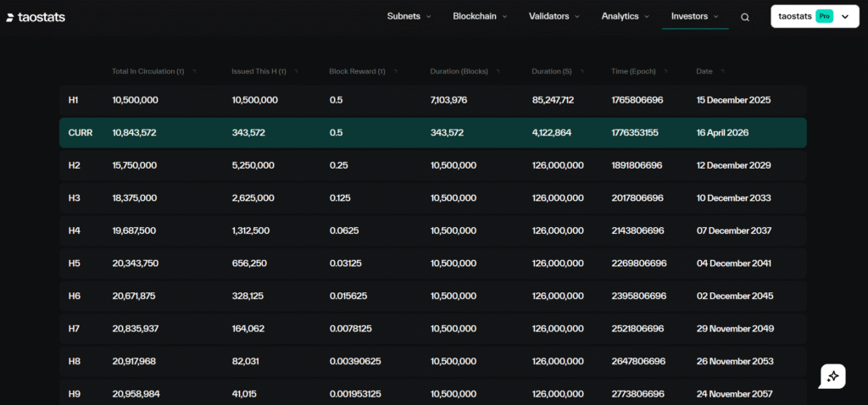
Task: Click the taostats logo
Action: click(36, 17)
